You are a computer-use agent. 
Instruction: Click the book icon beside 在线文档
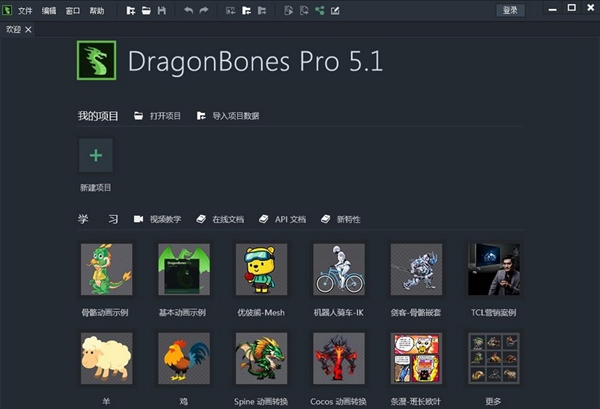pos(201,219)
